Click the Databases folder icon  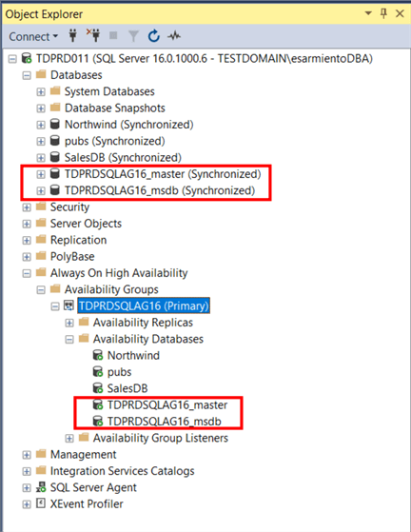pos(41,74)
